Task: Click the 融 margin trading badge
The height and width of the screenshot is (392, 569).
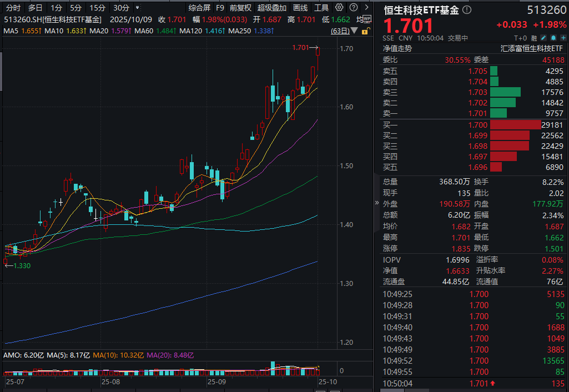Action: 534,38
